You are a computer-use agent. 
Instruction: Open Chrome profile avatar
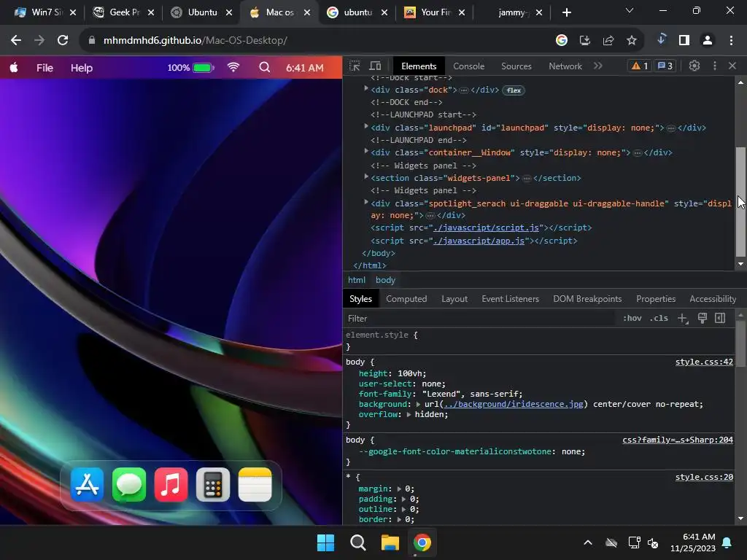[x=708, y=41]
